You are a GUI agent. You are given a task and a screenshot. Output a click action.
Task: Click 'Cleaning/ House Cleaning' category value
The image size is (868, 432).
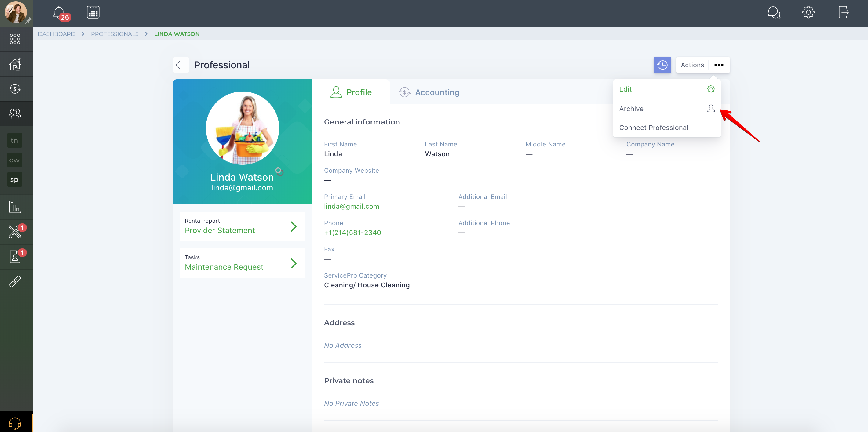click(367, 285)
